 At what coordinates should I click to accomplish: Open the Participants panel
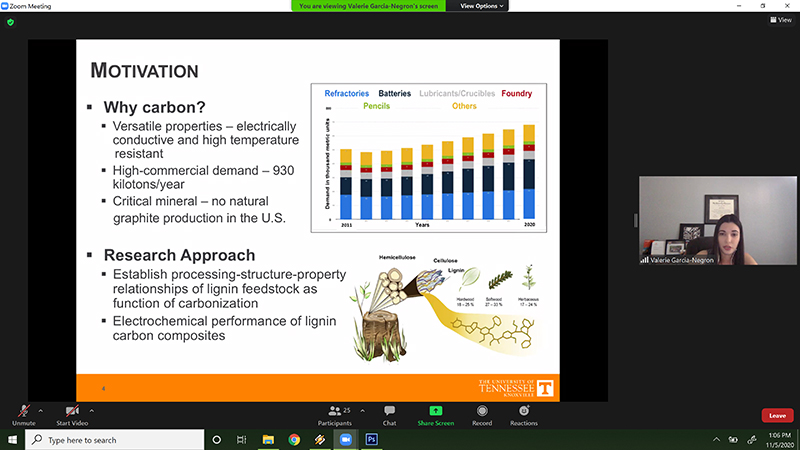pos(335,415)
